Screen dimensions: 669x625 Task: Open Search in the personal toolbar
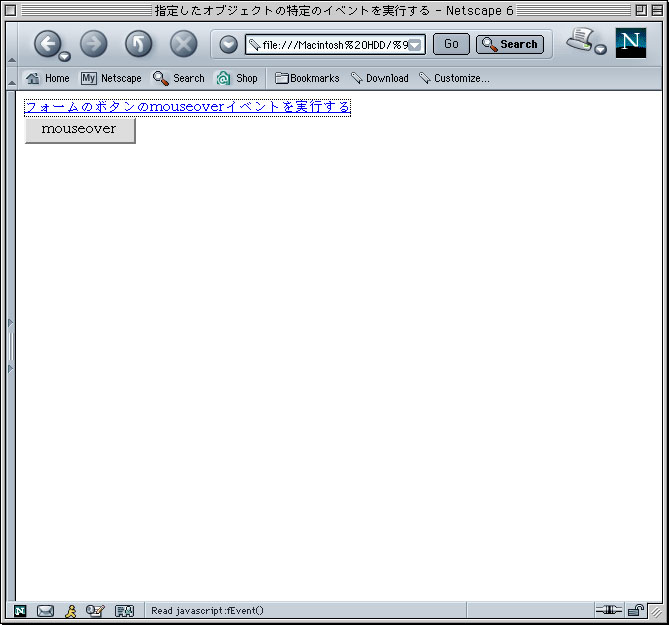pos(179,78)
